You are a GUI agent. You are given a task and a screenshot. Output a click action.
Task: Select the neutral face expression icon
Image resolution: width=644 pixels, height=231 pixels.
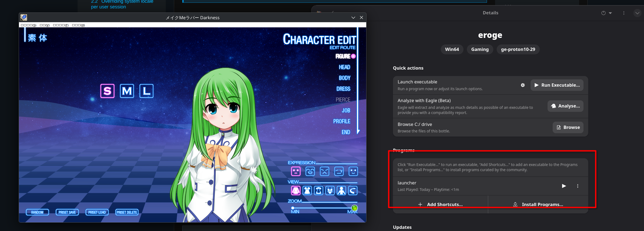point(296,171)
